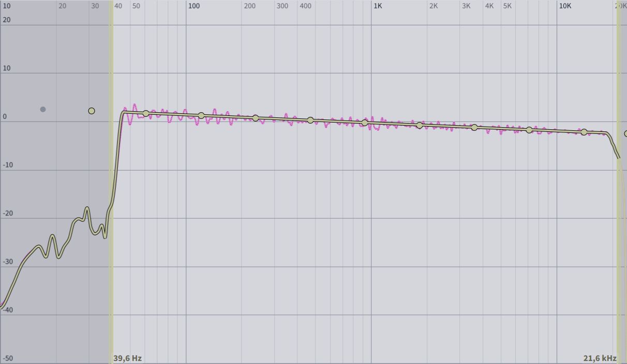Select the control point between 200 and 300 Hz
This screenshot has width=627, height=364.
[256, 118]
